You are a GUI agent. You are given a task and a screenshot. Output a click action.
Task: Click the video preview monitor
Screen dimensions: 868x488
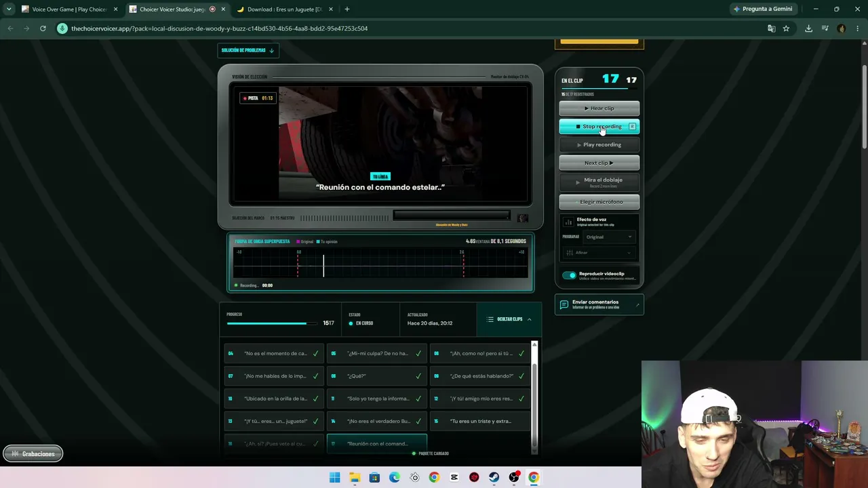pyautogui.click(x=380, y=144)
